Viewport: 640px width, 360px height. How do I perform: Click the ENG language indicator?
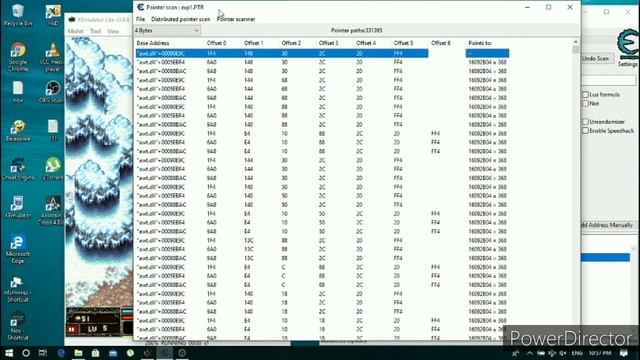tap(577, 353)
